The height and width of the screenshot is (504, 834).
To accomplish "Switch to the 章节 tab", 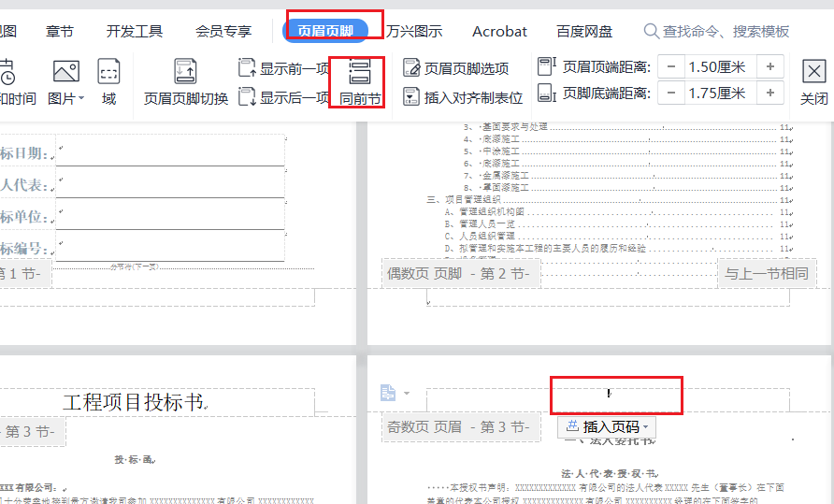I will pos(60,31).
